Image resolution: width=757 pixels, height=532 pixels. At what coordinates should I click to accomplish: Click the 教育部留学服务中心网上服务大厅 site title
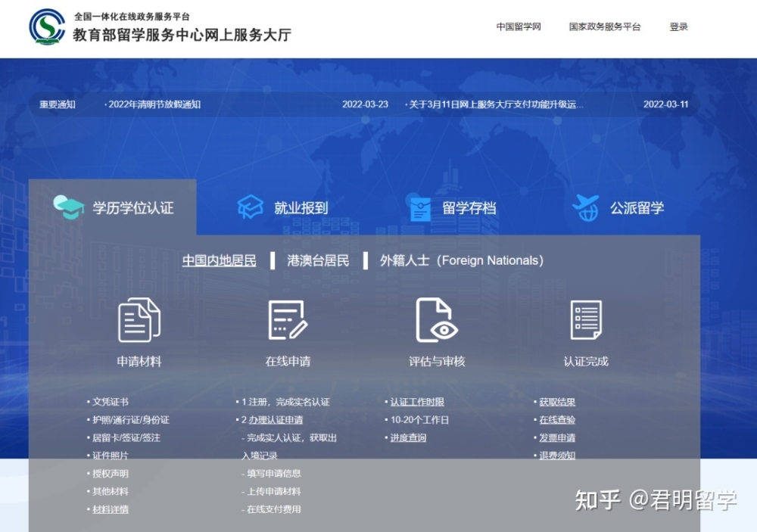coord(182,35)
